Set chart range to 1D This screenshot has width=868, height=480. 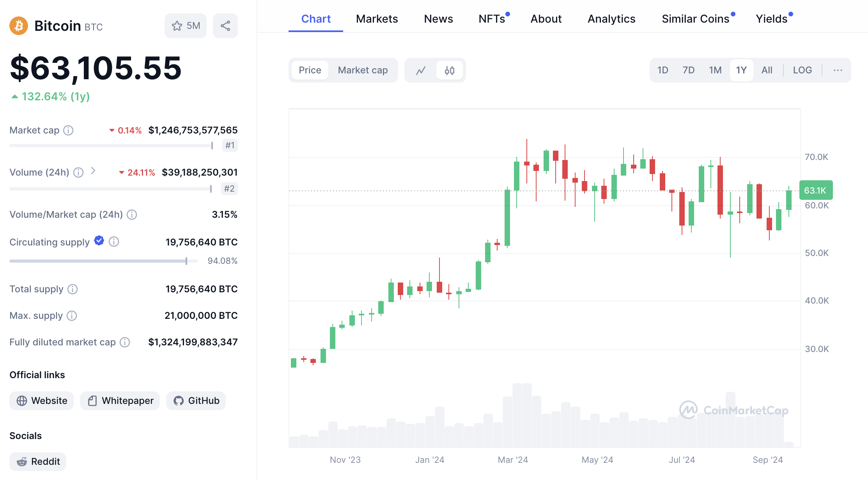click(663, 70)
